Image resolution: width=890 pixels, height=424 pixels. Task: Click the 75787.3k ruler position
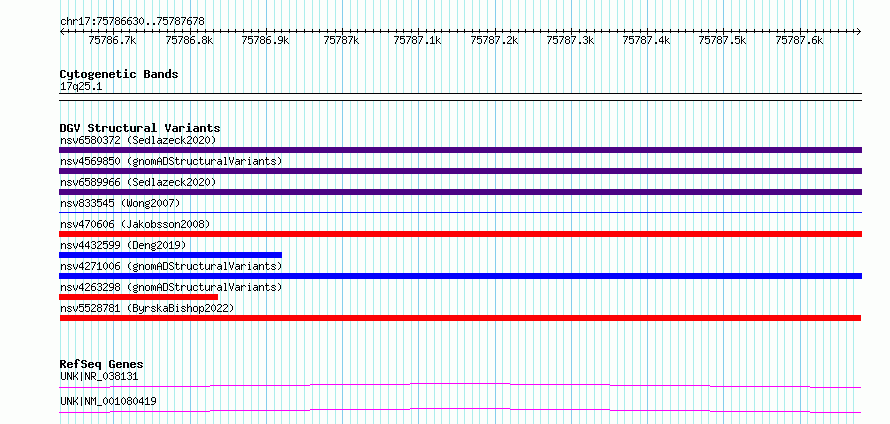(x=570, y=40)
